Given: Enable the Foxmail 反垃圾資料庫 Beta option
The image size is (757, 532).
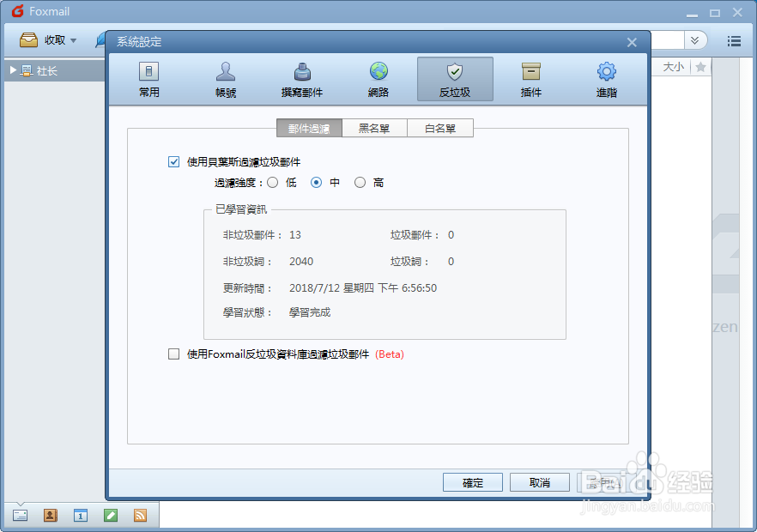Looking at the screenshot, I should click(x=173, y=354).
